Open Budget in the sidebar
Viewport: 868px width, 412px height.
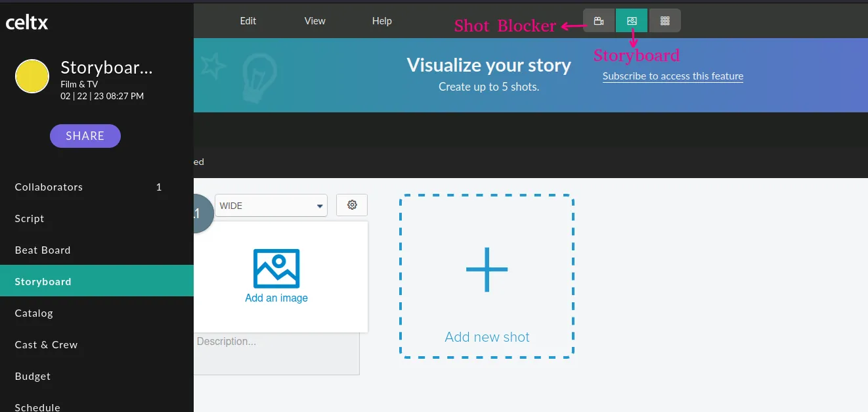97,376
